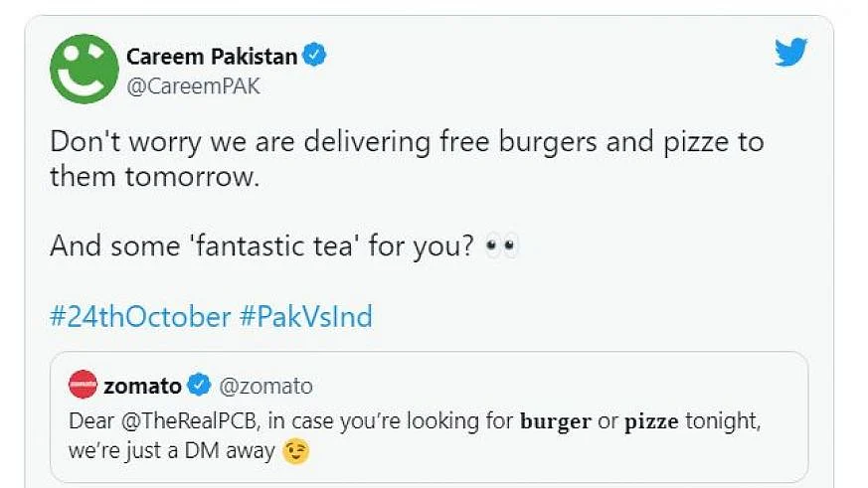Click the blue verified badge beside Careem Pakistan

pyautogui.click(x=315, y=56)
